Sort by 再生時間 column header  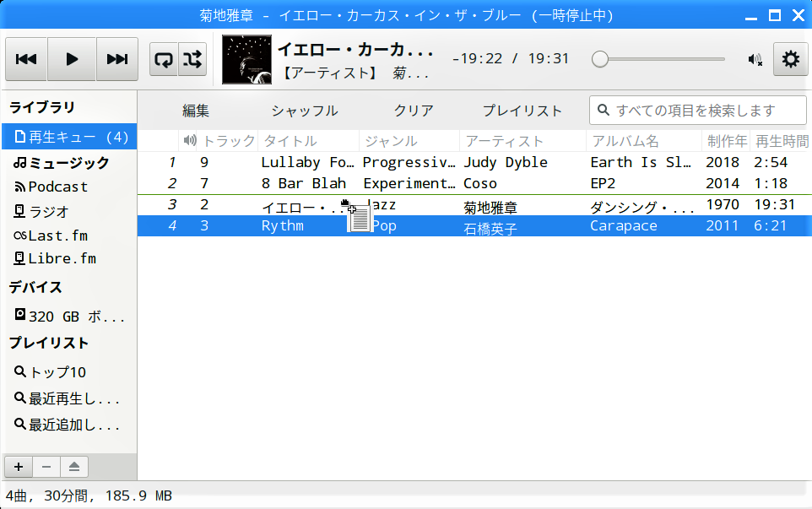coord(781,140)
